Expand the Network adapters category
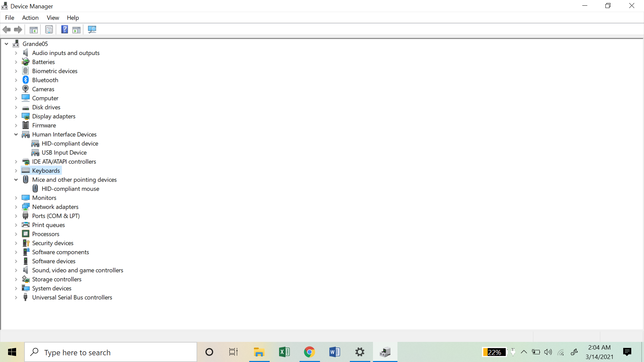This screenshot has height=362, width=644. point(16,207)
